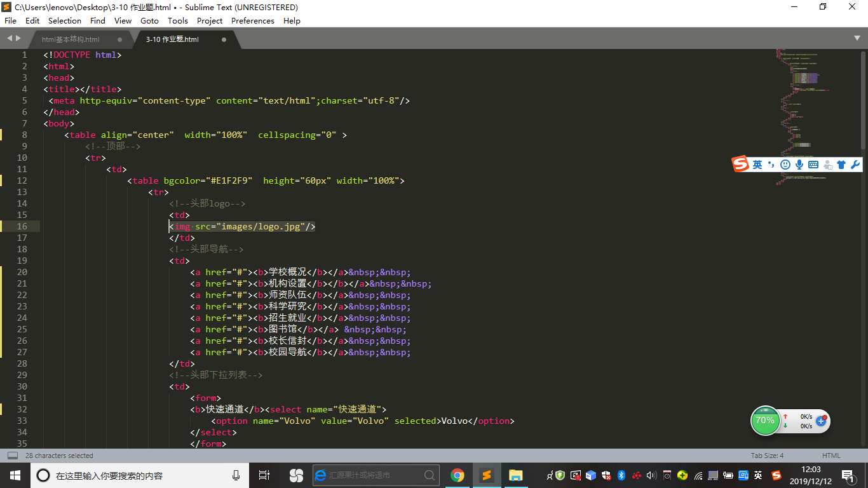Click the <select name="快速通道"> line

point(288,409)
